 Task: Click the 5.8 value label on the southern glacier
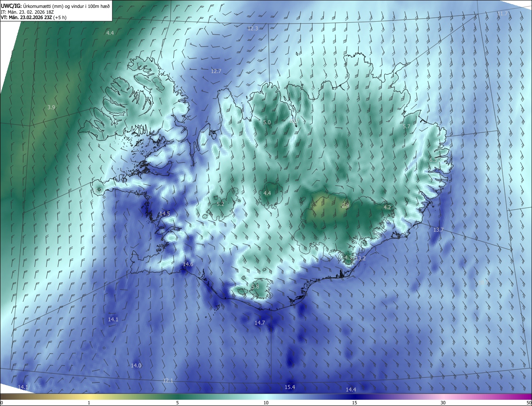pyautogui.click(x=255, y=287)
